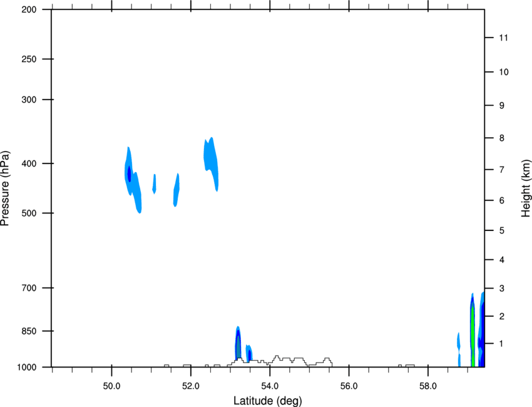Click the green column near 59 latitude
532x407 pixels.
(x=473, y=336)
